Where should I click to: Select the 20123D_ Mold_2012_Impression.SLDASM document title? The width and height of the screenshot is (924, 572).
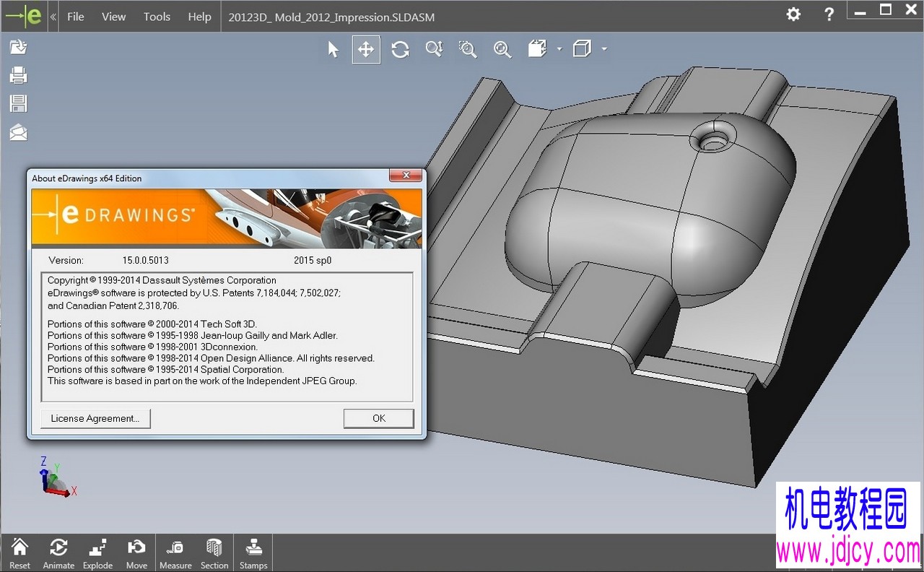point(331,17)
